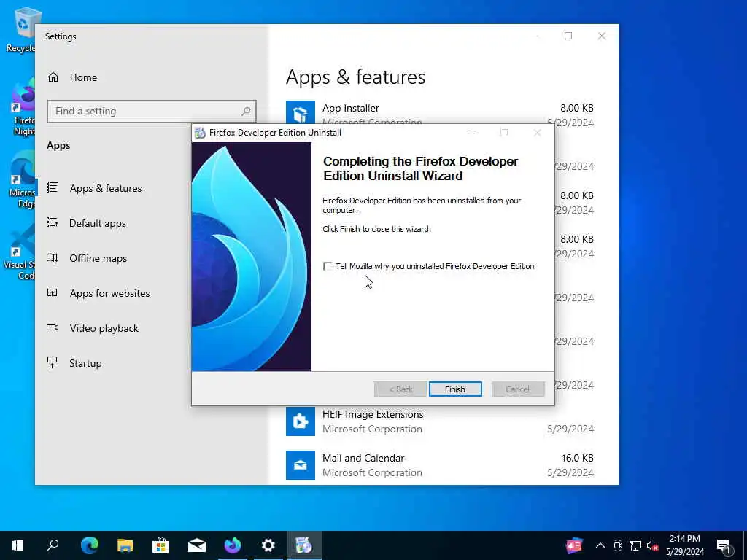Click the Startup sidebar icon
The image size is (747, 560).
click(x=53, y=362)
